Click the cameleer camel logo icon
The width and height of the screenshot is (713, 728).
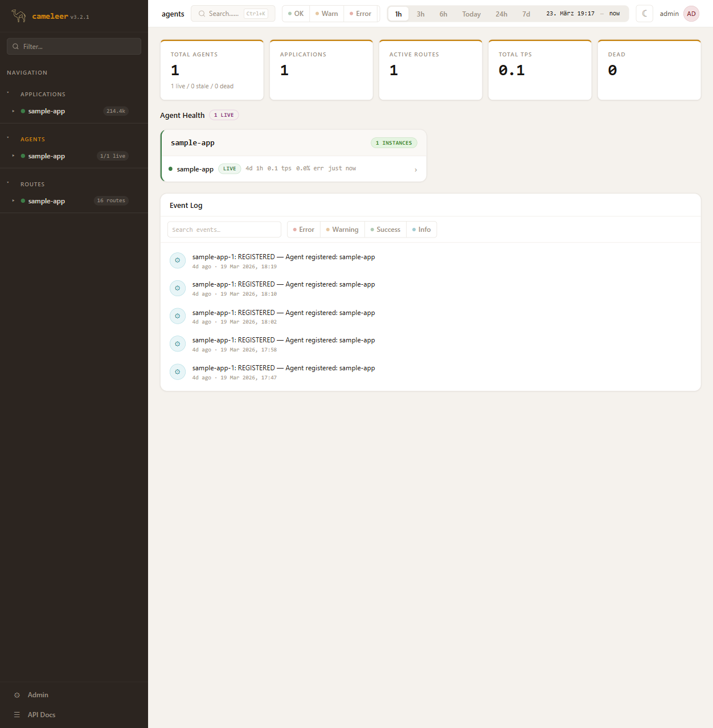click(19, 16)
